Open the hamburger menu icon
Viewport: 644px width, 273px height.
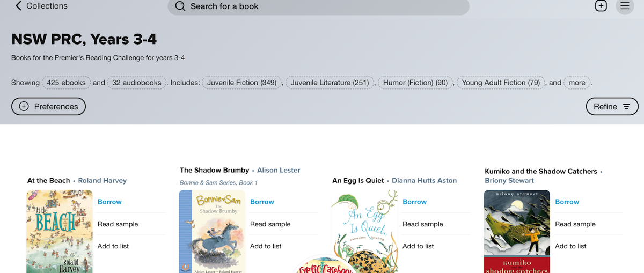pyautogui.click(x=625, y=6)
